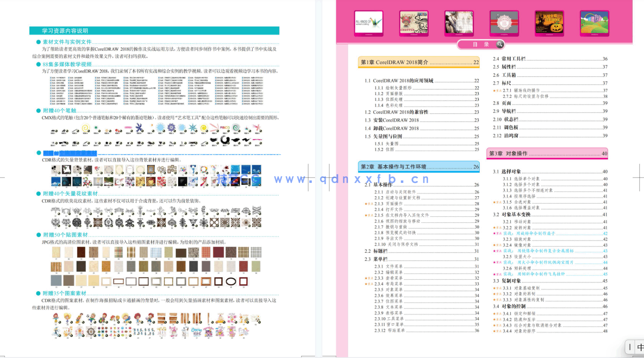The height and width of the screenshot is (358, 644).
Task: Click the 附赠35个图案素材 heading
Action: (65, 293)
